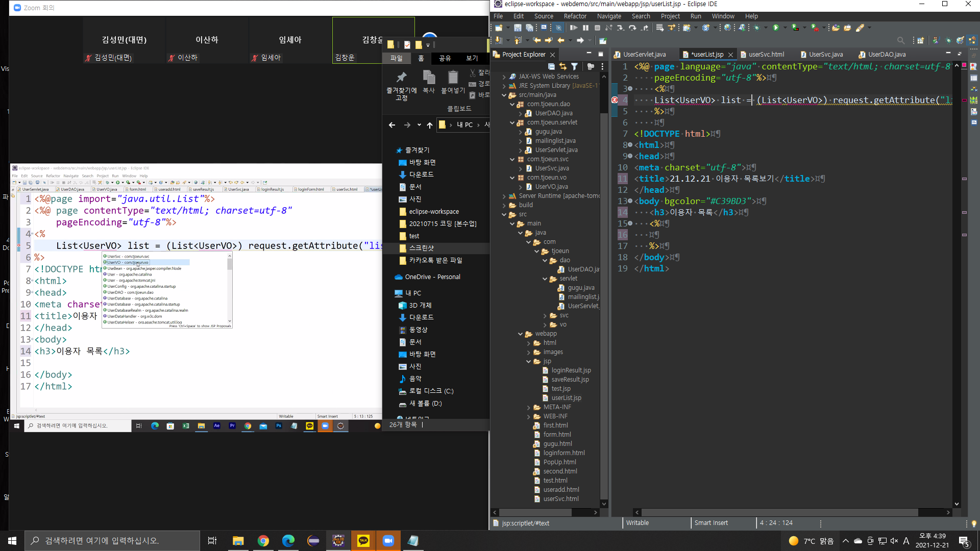Open userList.jsp in the jsp folder
This screenshot has height=551, width=980.
[566, 398]
